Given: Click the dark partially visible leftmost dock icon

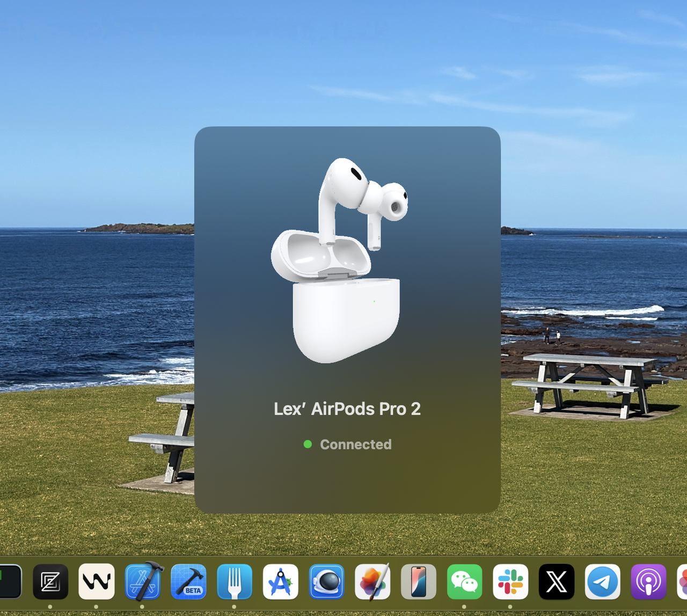Looking at the screenshot, I should 10,582.
